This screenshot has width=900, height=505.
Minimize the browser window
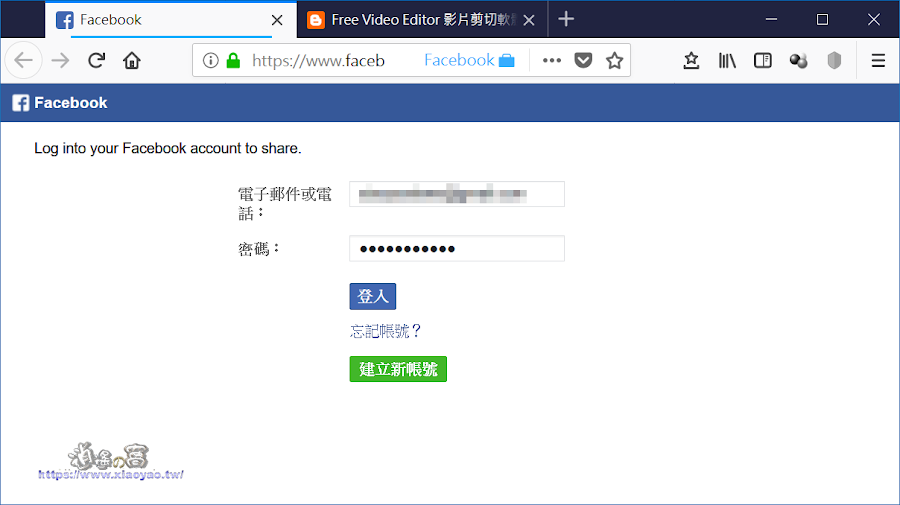771,20
